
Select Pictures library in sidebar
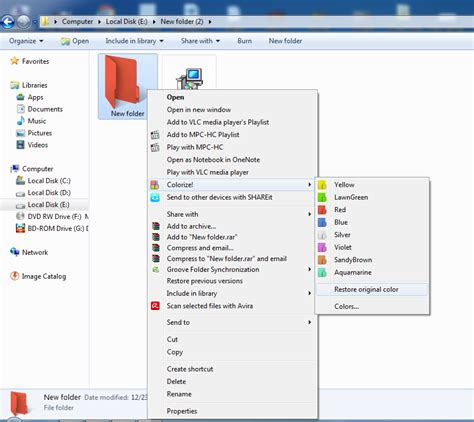[x=34, y=133]
